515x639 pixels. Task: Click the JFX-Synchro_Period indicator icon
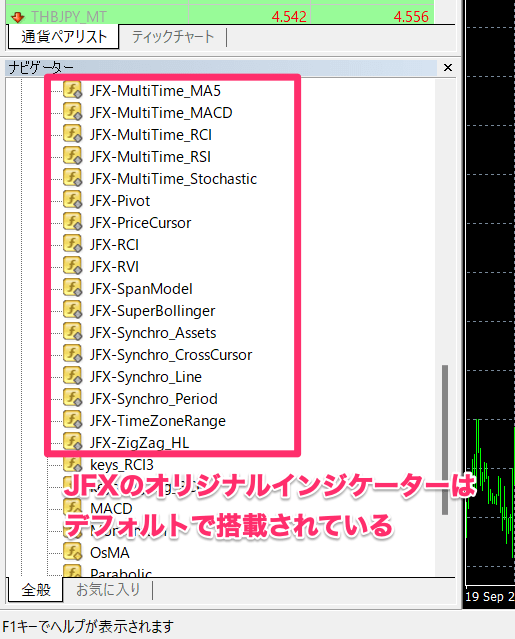tap(73, 398)
